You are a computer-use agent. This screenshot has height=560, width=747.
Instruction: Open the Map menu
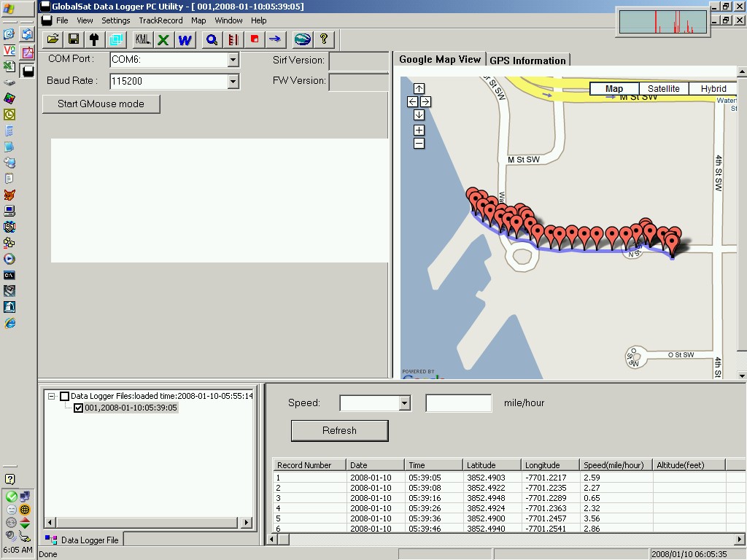(x=198, y=20)
